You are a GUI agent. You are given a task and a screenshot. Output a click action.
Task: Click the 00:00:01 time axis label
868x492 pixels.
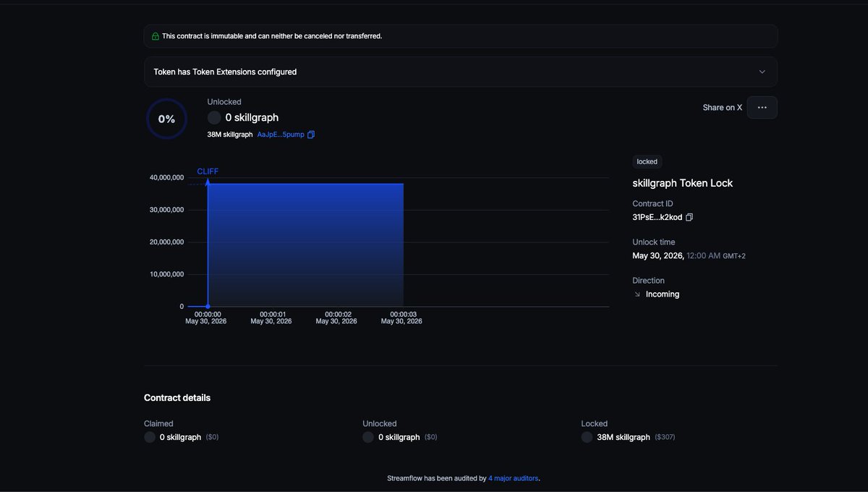coord(273,315)
